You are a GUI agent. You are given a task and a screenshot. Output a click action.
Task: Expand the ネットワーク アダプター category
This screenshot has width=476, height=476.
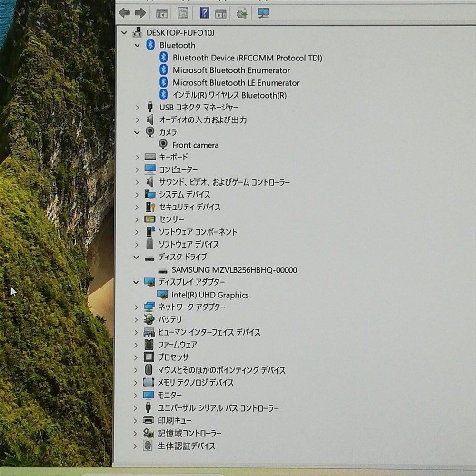[136, 307]
